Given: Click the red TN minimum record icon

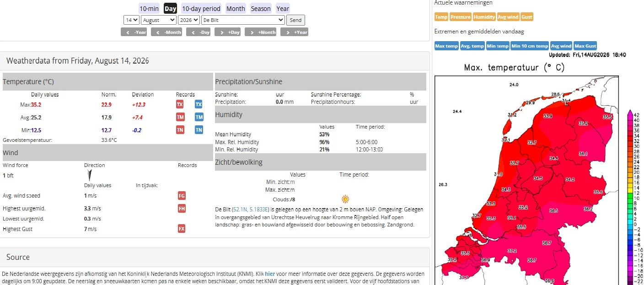Looking at the screenshot, I should [x=180, y=130].
